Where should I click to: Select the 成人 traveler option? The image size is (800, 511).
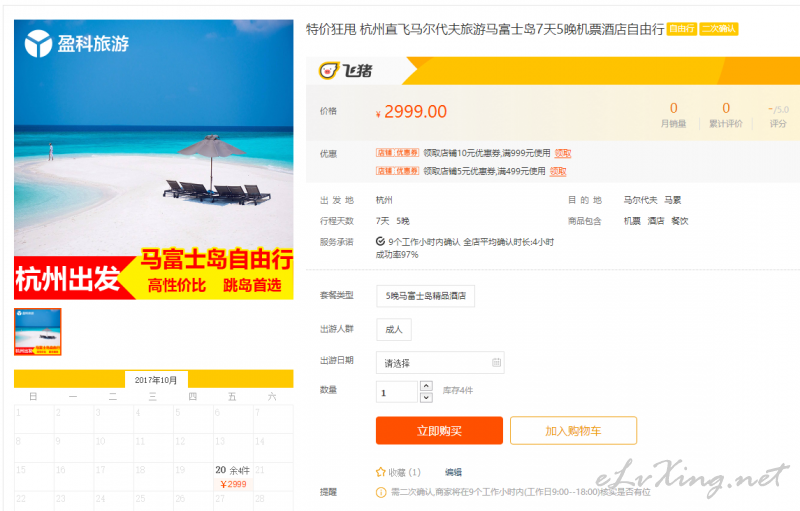[393, 329]
